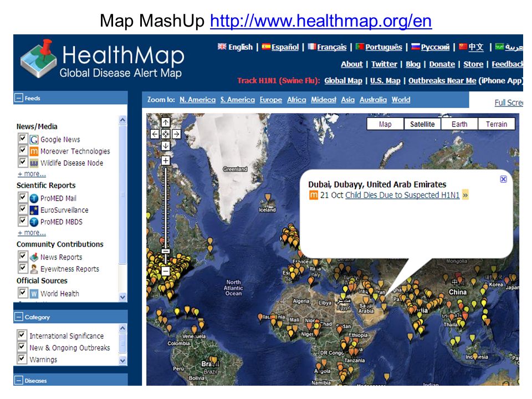Image resolution: width=532 pixels, height=399 pixels.
Task: Click the Russian flag icon
Action: 416,47
